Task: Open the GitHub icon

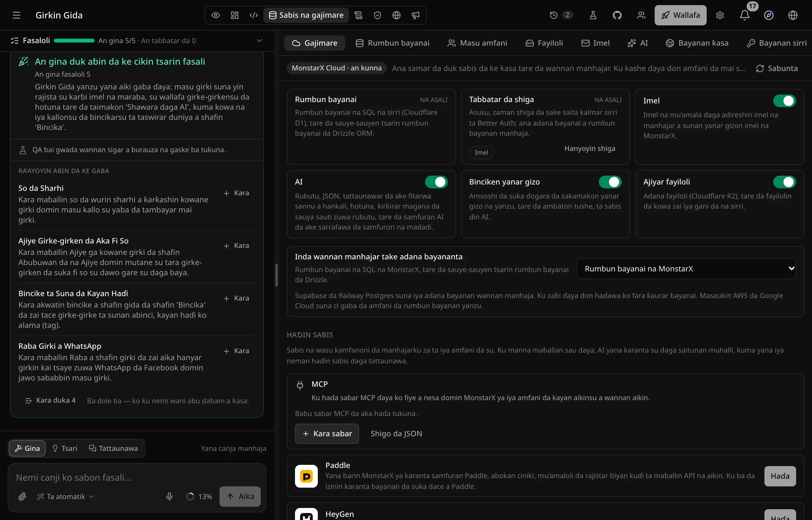Action: tap(617, 15)
